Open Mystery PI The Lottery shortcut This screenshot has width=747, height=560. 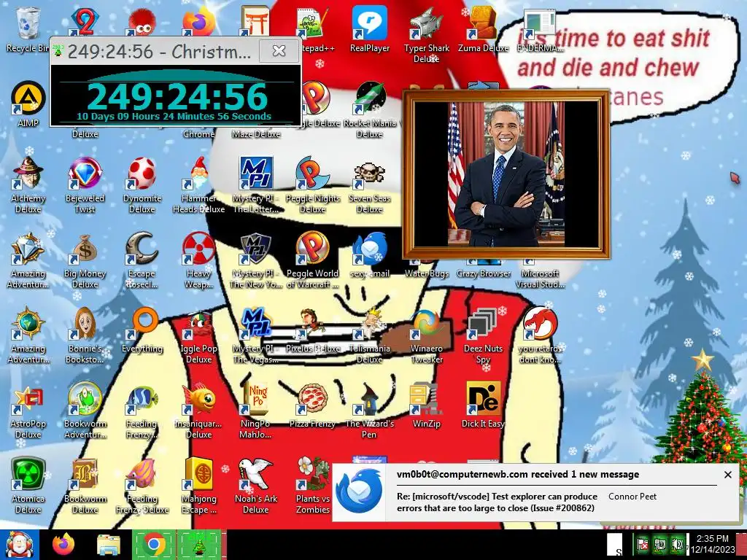click(x=256, y=186)
